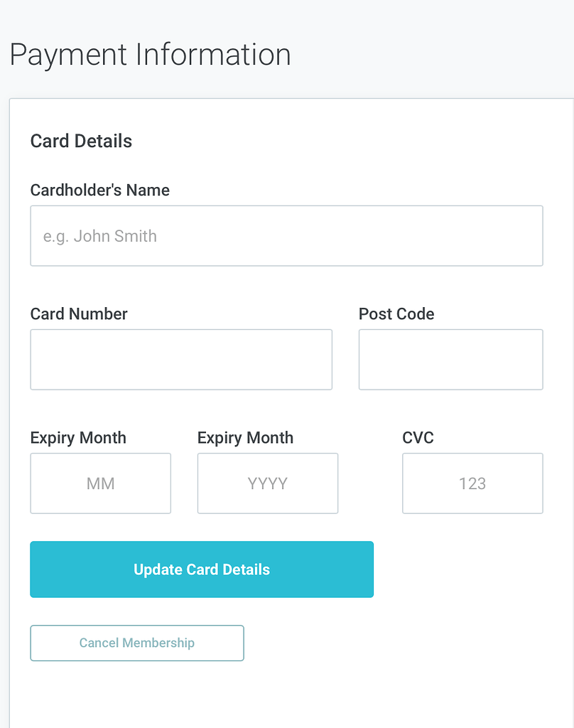Screen dimensions: 574x728
Task: Click the Card Details section title
Action: click(x=80, y=141)
